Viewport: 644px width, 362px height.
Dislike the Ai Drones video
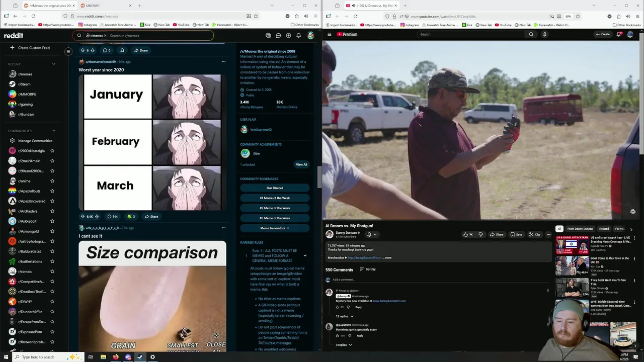pos(480,234)
